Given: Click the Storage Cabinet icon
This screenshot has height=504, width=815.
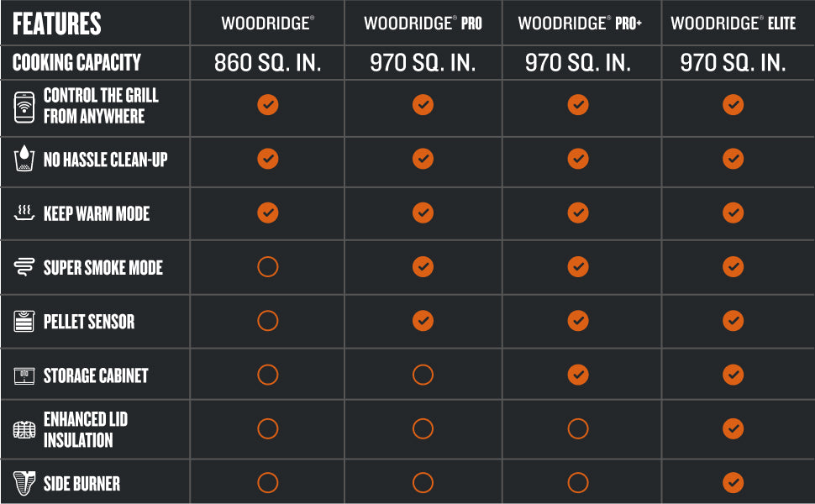Looking at the screenshot, I should coord(24,375).
